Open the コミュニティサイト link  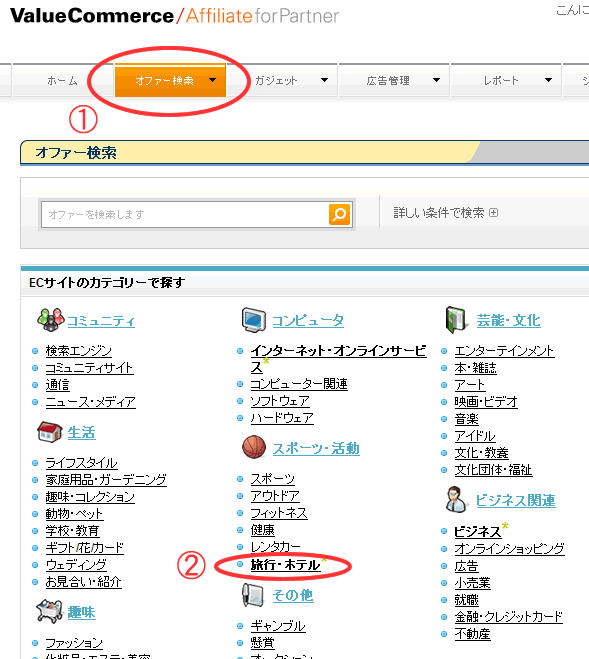(x=89, y=368)
